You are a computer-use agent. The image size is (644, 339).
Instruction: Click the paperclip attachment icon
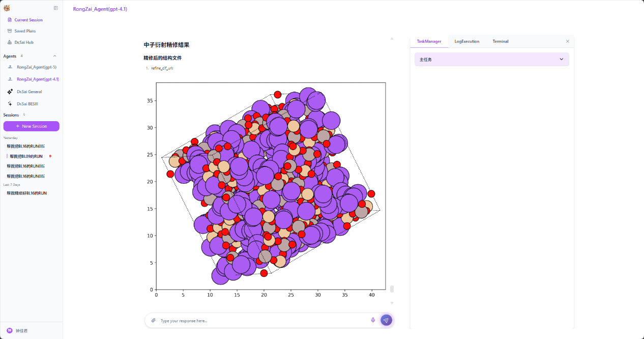[x=153, y=321]
